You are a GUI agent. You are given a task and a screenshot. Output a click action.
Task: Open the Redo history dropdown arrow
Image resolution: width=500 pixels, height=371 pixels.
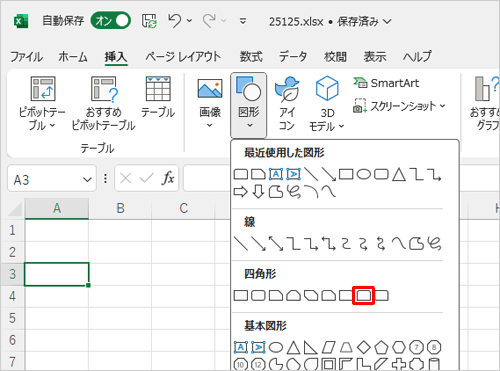click(x=224, y=21)
